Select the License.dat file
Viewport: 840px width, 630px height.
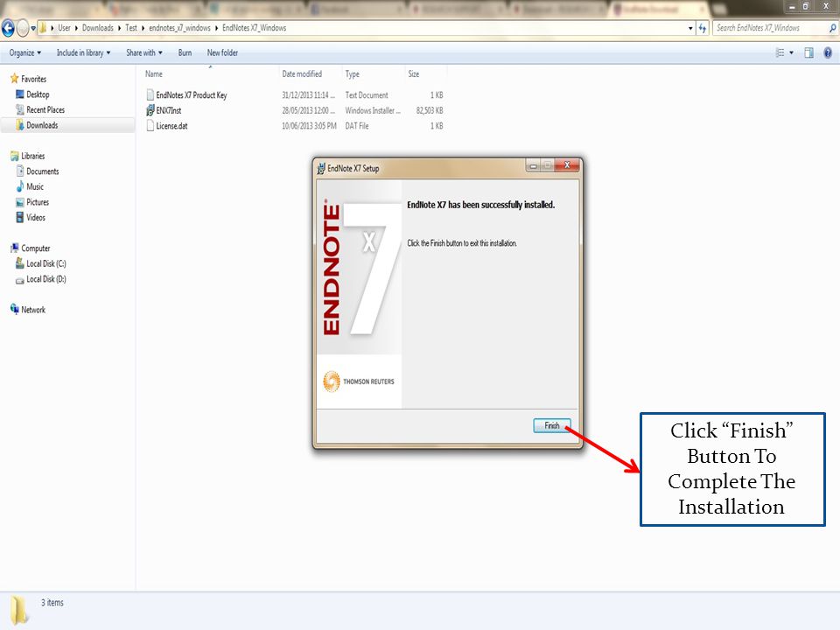tap(172, 126)
